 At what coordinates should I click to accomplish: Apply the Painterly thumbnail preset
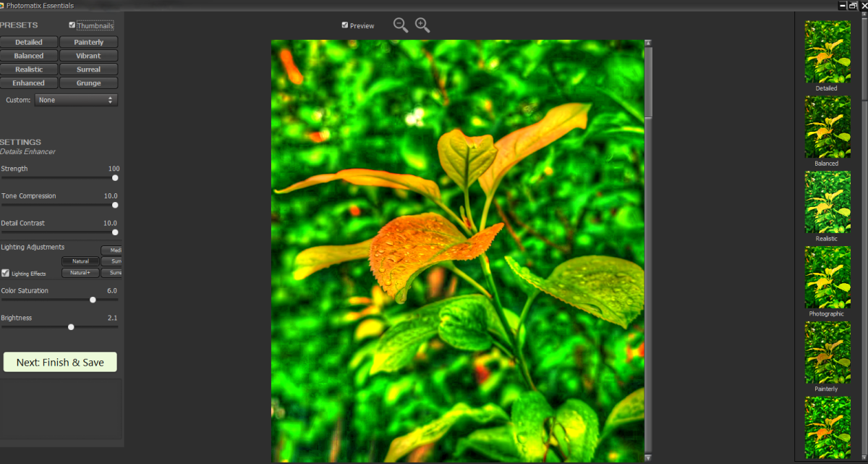coord(827,353)
